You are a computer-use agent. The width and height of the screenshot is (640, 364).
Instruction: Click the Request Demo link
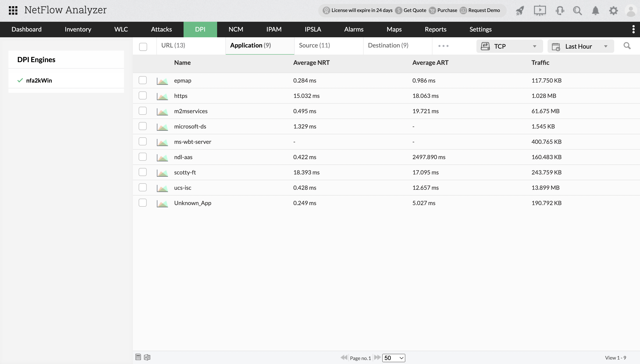(484, 10)
